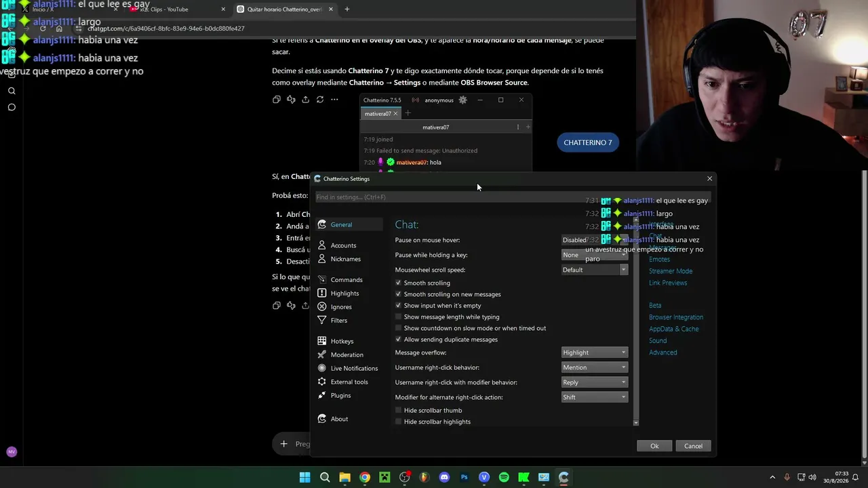Open About via the Chatterino logo icon

[322, 419]
